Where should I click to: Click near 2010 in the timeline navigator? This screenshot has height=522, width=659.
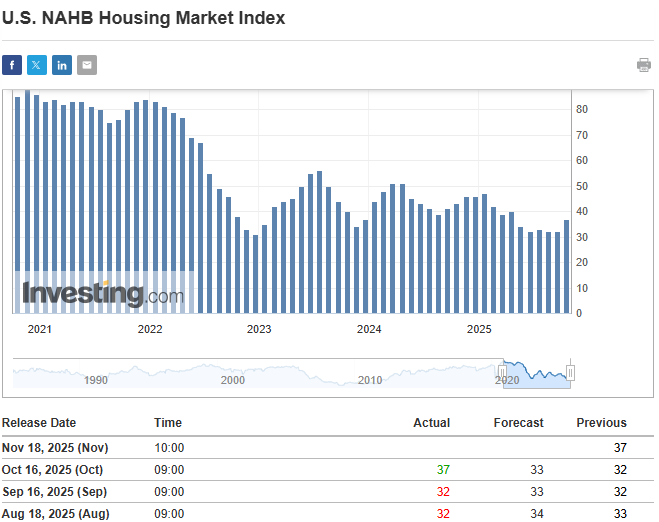370,380
